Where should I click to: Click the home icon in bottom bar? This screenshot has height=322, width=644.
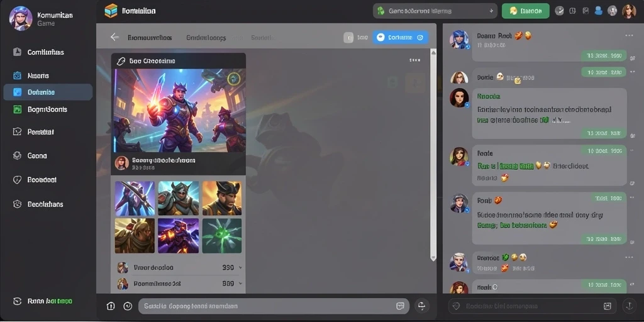click(x=111, y=306)
